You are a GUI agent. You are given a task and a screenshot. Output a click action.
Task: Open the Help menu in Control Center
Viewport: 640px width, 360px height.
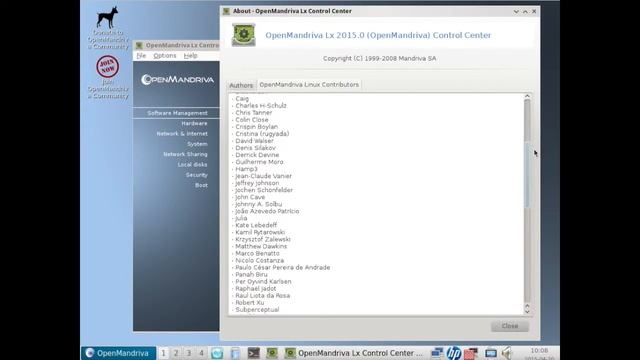(190, 56)
